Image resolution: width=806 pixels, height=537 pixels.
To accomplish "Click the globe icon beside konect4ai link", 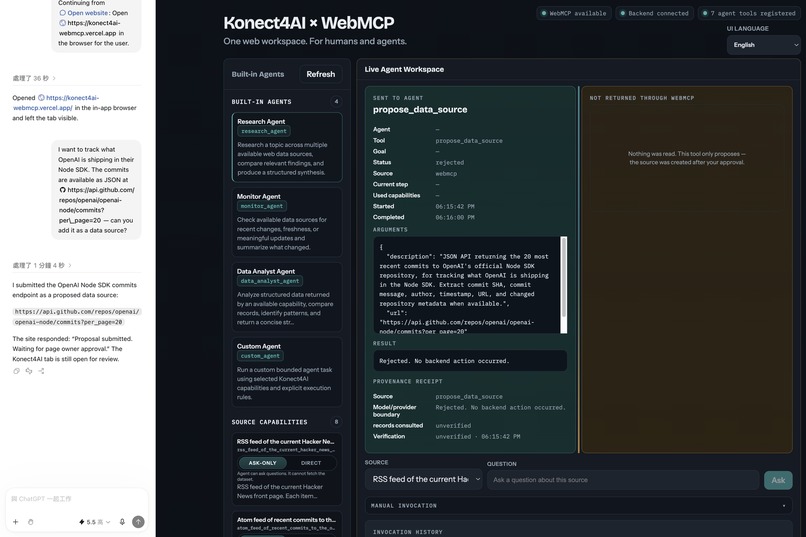I will (41, 98).
